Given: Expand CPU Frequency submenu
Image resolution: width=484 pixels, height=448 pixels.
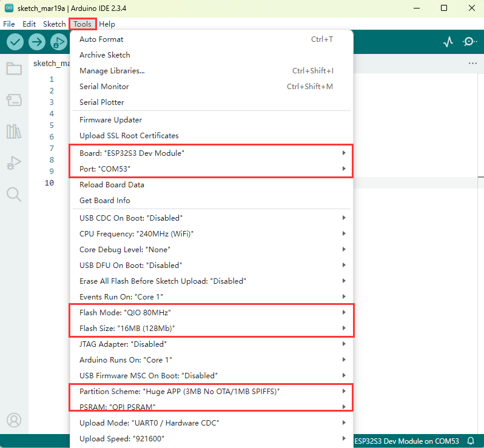Looking at the screenshot, I should 212,233.
